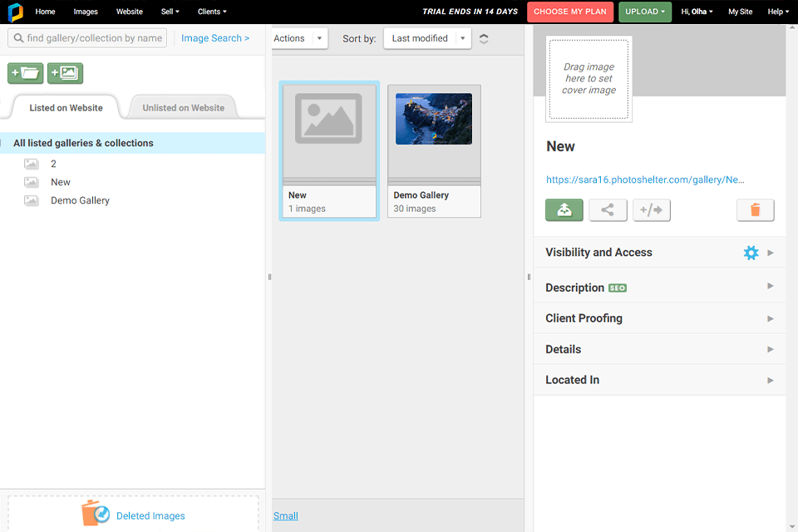Open Images in top navigation
The image size is (798, 532).
(86, 12)
